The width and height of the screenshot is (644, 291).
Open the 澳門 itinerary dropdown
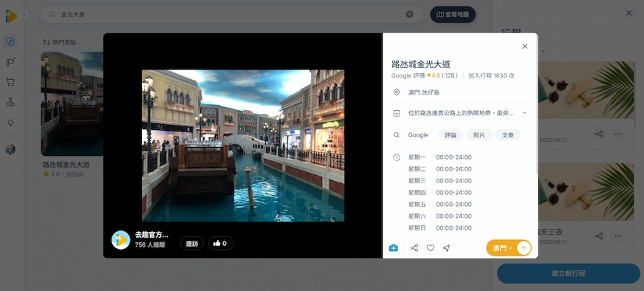pos(502,248)
